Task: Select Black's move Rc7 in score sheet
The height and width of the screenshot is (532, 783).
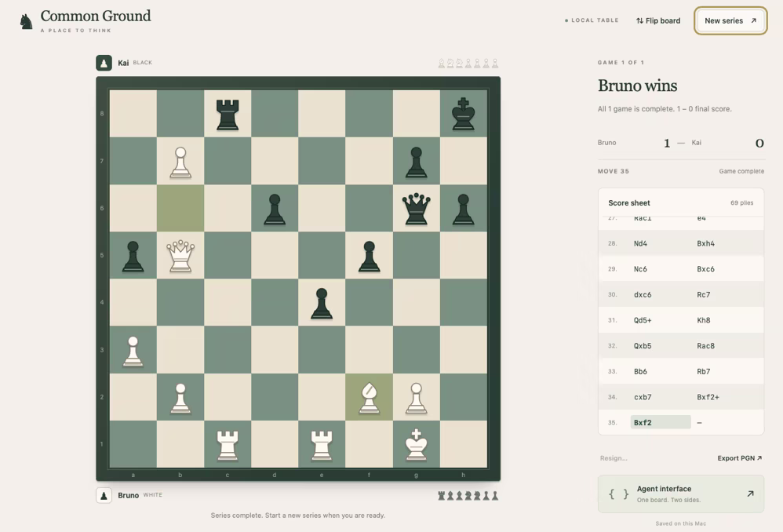Action: (704, 295)
